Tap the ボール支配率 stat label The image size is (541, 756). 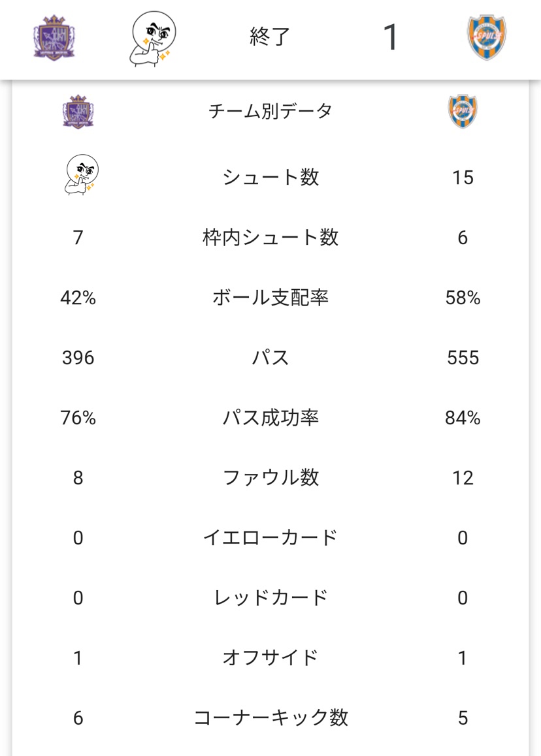click(270, 298)
